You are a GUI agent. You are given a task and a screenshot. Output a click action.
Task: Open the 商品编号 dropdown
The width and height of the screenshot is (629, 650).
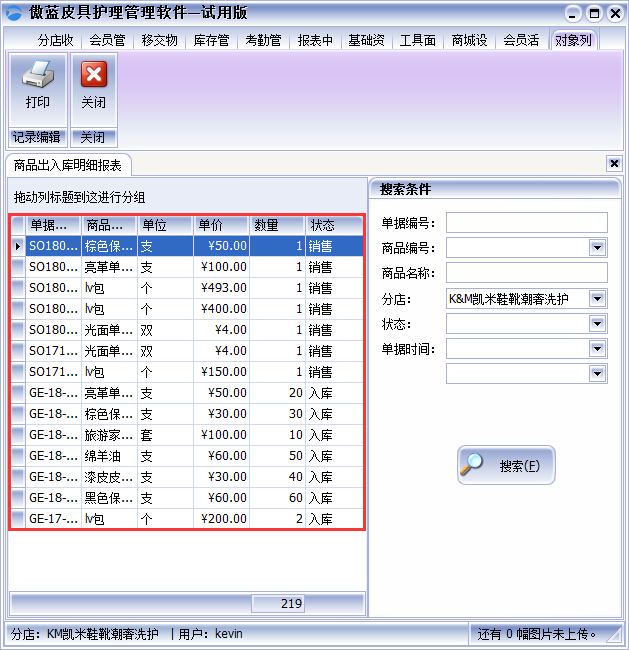pos(597,248)
